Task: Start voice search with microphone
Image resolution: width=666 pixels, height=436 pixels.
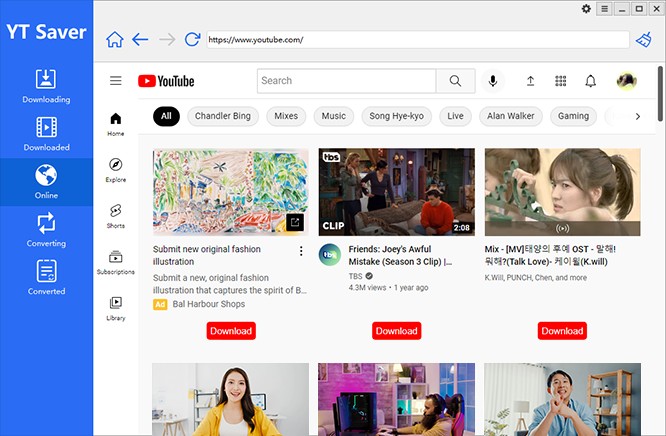Action: [493, 81]
